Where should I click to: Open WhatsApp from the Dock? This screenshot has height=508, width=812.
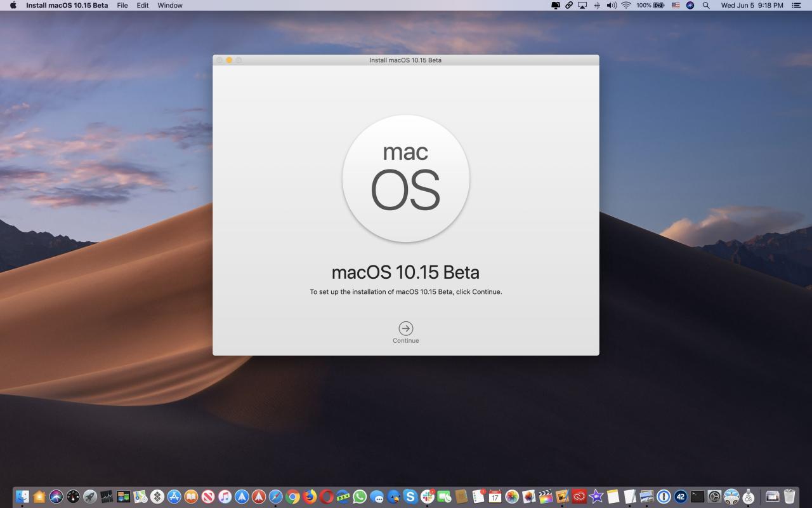[360, 497]
